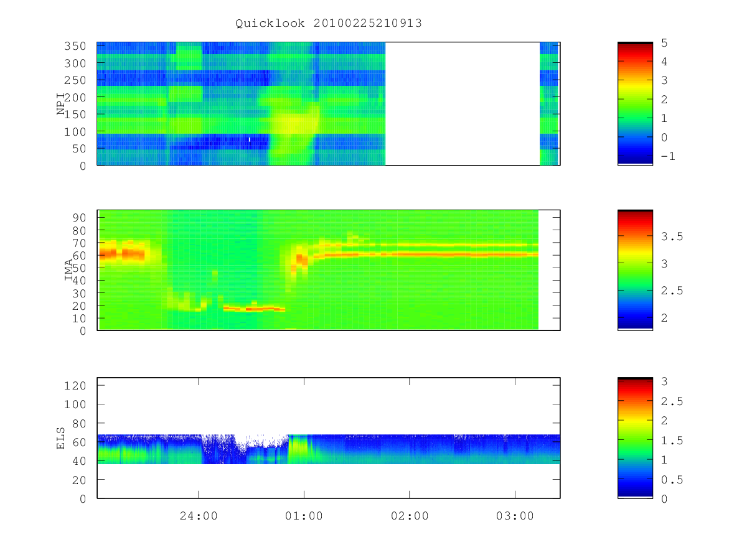Click the 24:00 time tick label
This screenshot has height=560, width=747.
click(x=199, y=516)
